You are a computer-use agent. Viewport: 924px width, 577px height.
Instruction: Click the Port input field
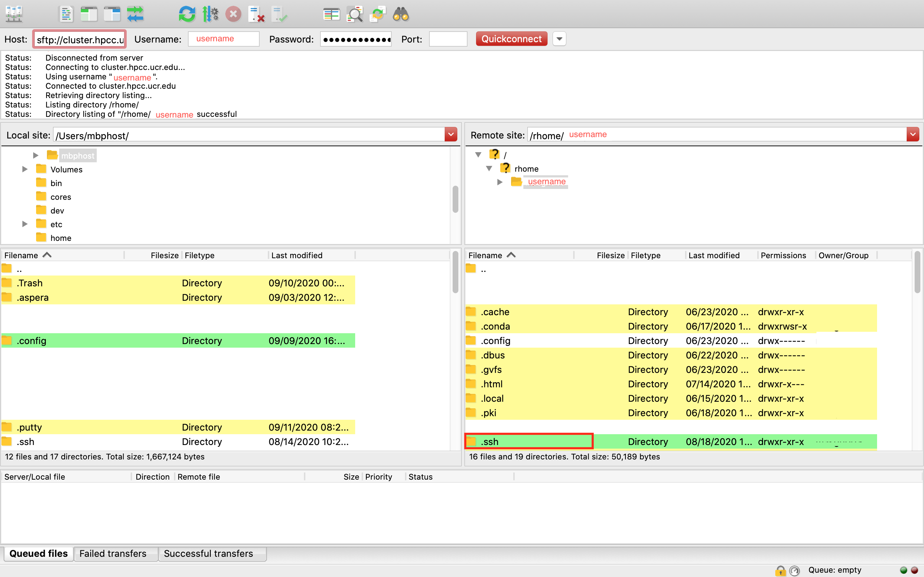pyautogui.click(x=448, y=39)
